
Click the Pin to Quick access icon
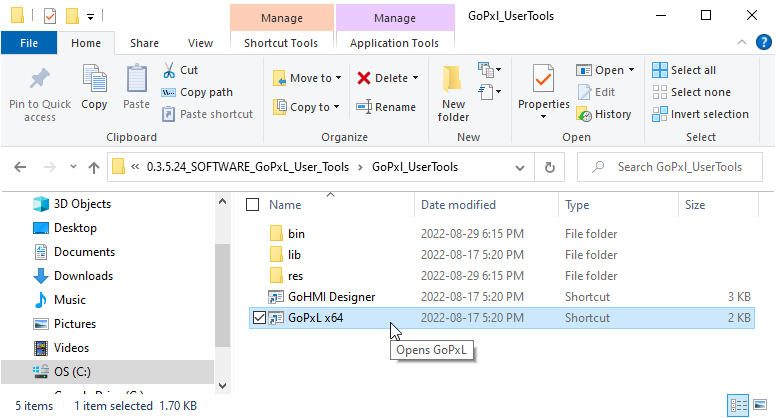(40, 80)
